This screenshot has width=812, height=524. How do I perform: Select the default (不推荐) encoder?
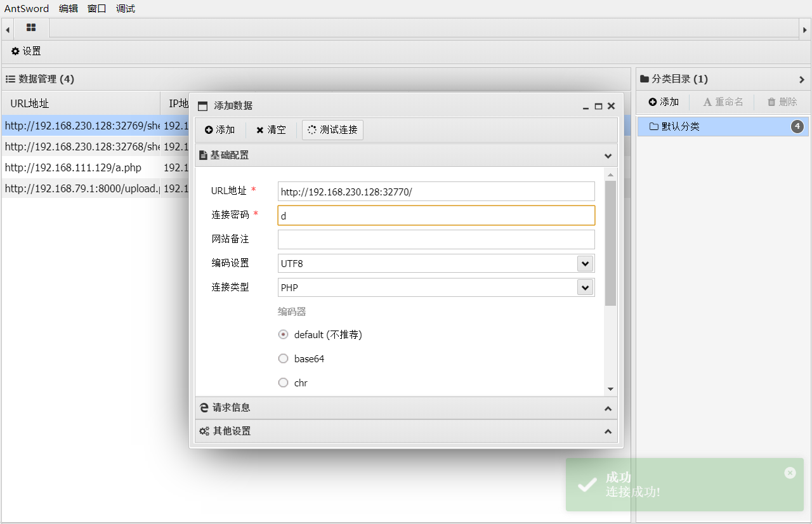tap(284, 334)
